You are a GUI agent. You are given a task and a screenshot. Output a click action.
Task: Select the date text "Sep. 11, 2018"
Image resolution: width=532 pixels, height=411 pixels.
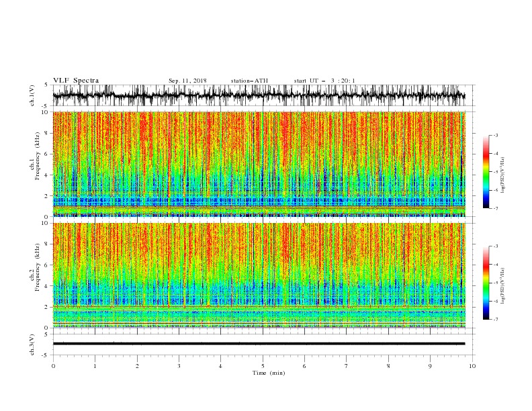pyautogui.click(x=187, y=81)
